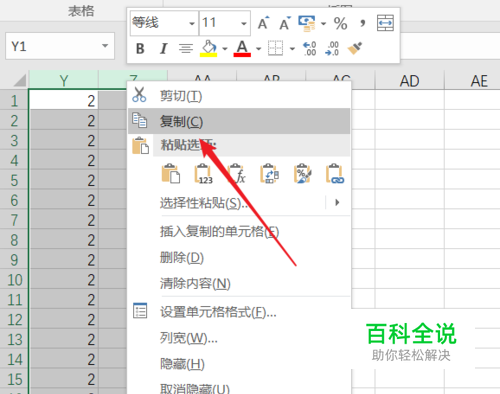Viewport: 500px width, 394px height.
Task: Open the font name dropdown 等线
Action: pos(192,23)
